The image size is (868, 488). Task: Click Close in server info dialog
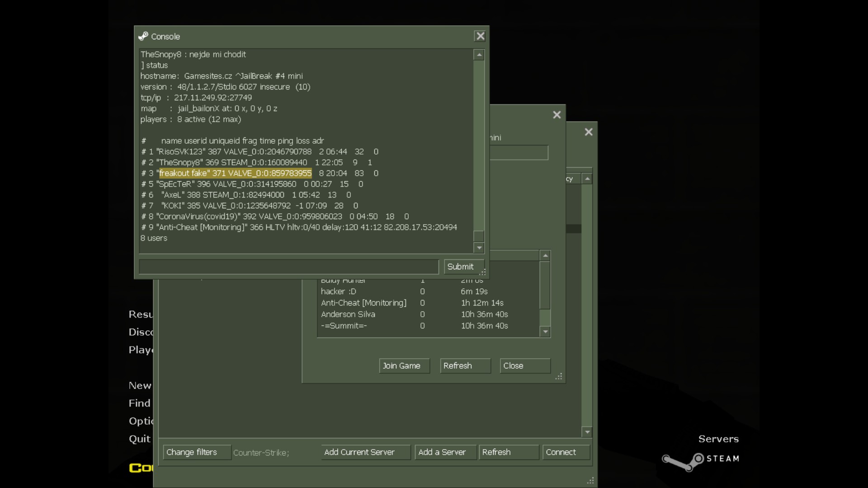(x=525, y=366)
